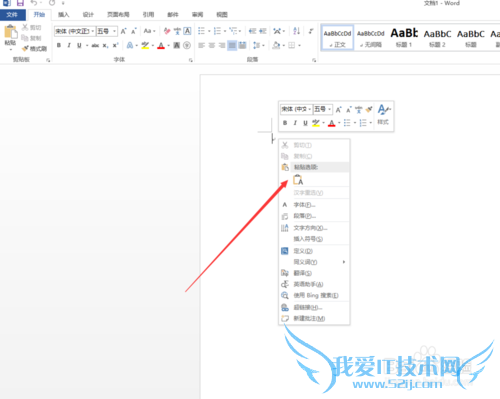The height and width of the screenshot is (399, 500).
Task: Click the Save icon in quick access toolbar
Action: 20,3
